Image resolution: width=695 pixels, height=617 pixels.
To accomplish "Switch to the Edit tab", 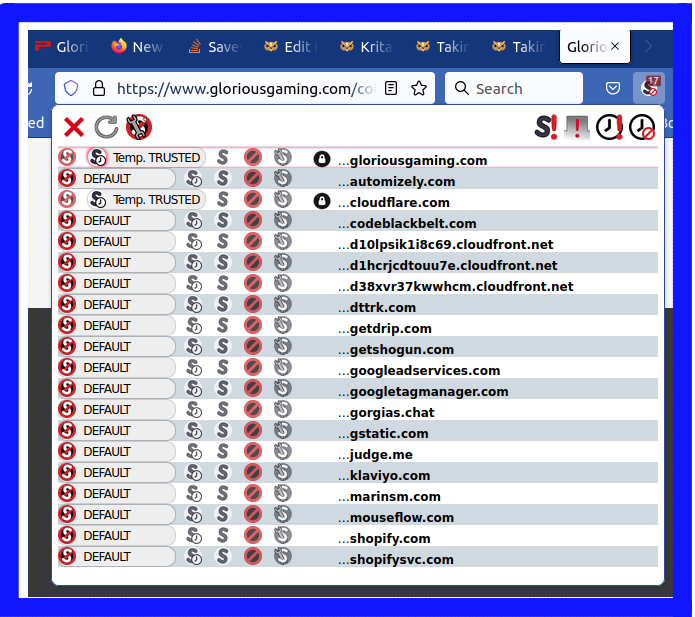I will 291,47.
